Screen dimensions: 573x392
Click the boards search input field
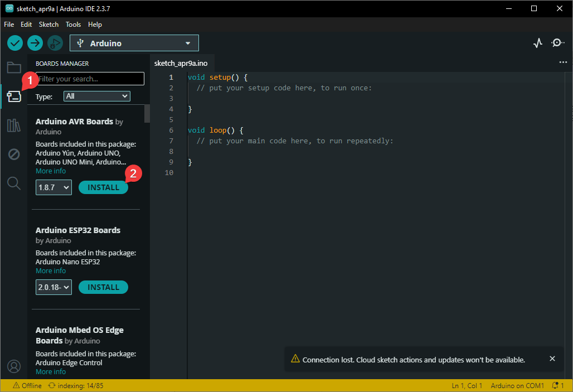point(90,79)
